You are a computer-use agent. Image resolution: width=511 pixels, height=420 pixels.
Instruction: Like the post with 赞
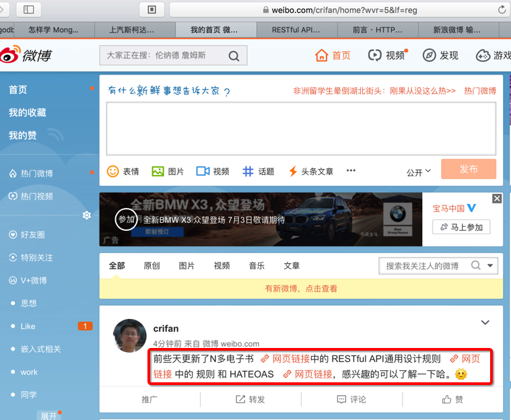[x=452, y=399]
